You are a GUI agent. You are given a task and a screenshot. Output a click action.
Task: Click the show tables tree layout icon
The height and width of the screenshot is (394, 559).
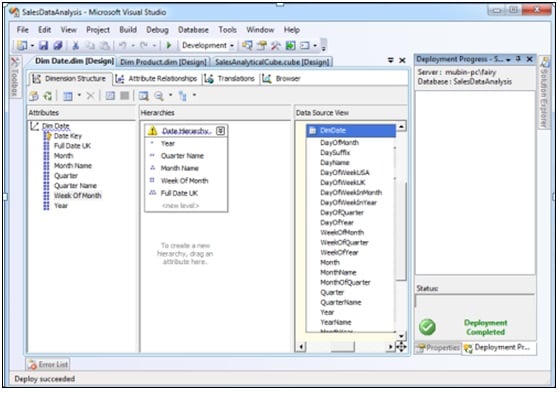(183, 96)
